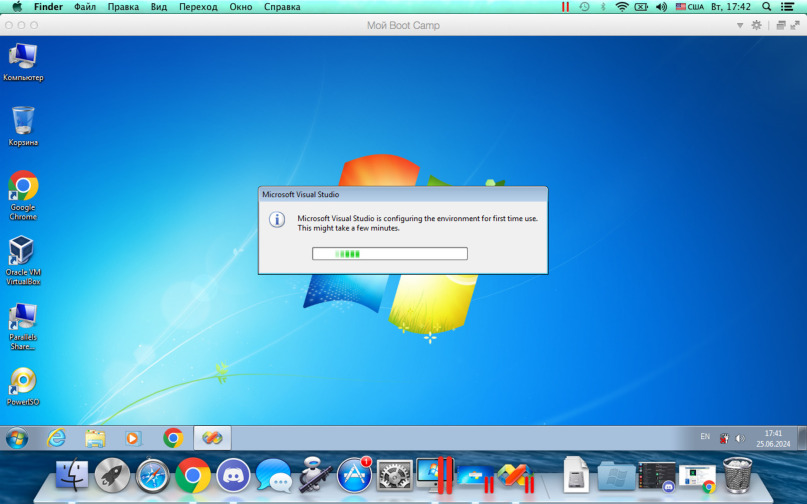Open the Mac volume control menu
This screenshot has height=504, width=807.
(661, 7)
